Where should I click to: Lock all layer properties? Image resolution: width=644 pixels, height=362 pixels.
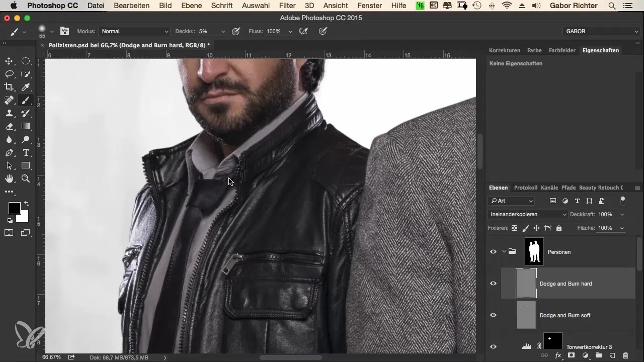coord(559,228)
